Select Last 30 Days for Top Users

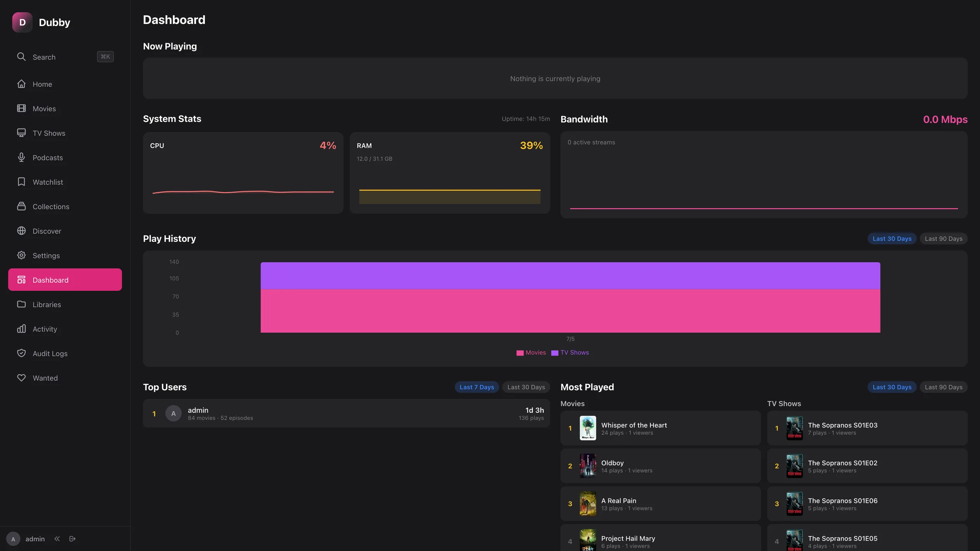[x=526, y=387]
